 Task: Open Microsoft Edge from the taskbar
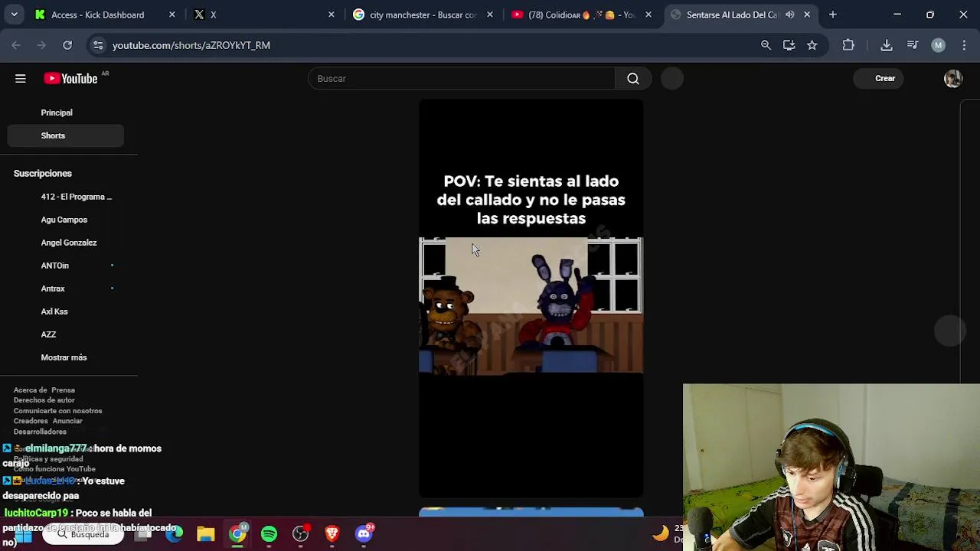(174, 534)
